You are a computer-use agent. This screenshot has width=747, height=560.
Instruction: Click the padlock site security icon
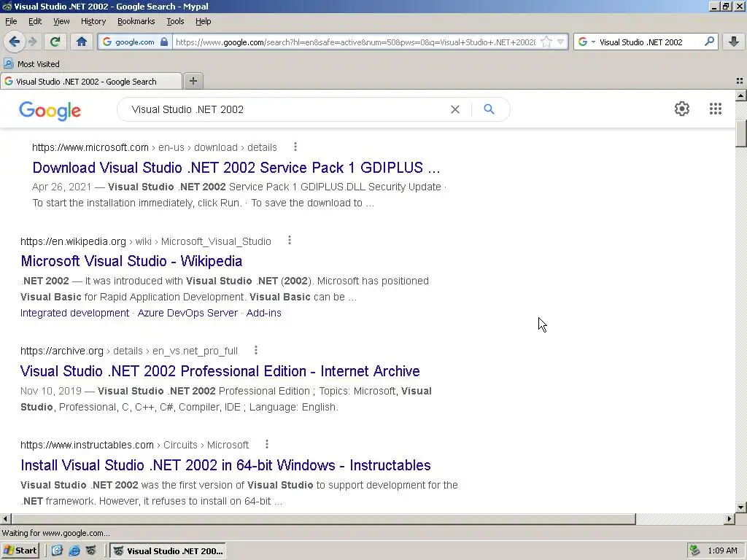tap(164, 42)
